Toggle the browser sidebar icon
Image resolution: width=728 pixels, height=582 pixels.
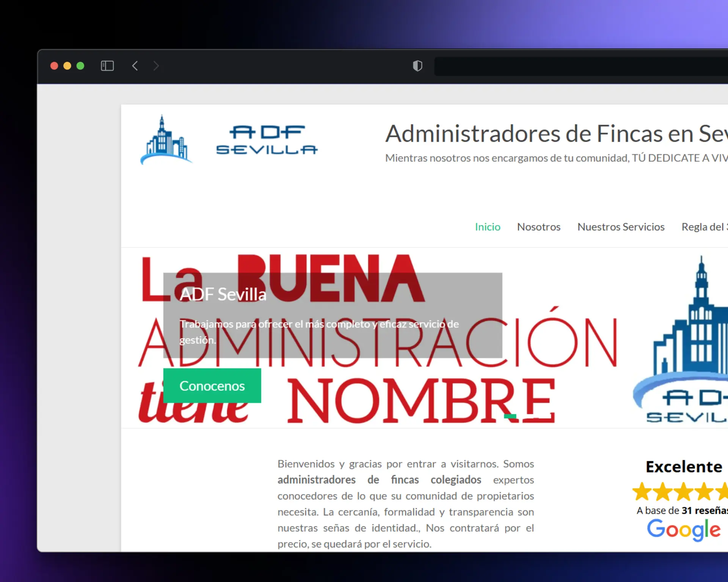pos(107,66)
